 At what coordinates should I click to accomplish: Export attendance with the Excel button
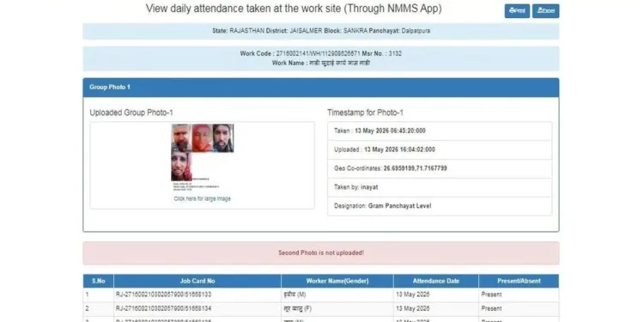pyautogui.click(x=546, y=11)
